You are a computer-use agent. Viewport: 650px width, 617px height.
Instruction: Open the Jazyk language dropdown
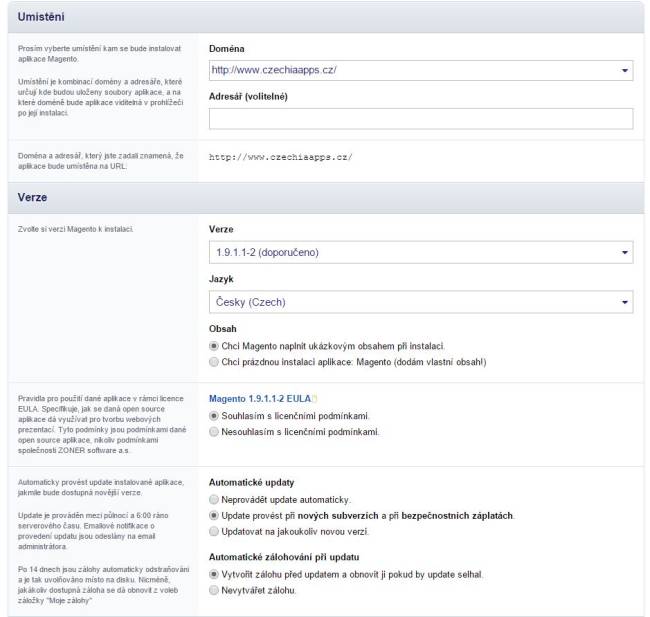(x=420, y=301)
